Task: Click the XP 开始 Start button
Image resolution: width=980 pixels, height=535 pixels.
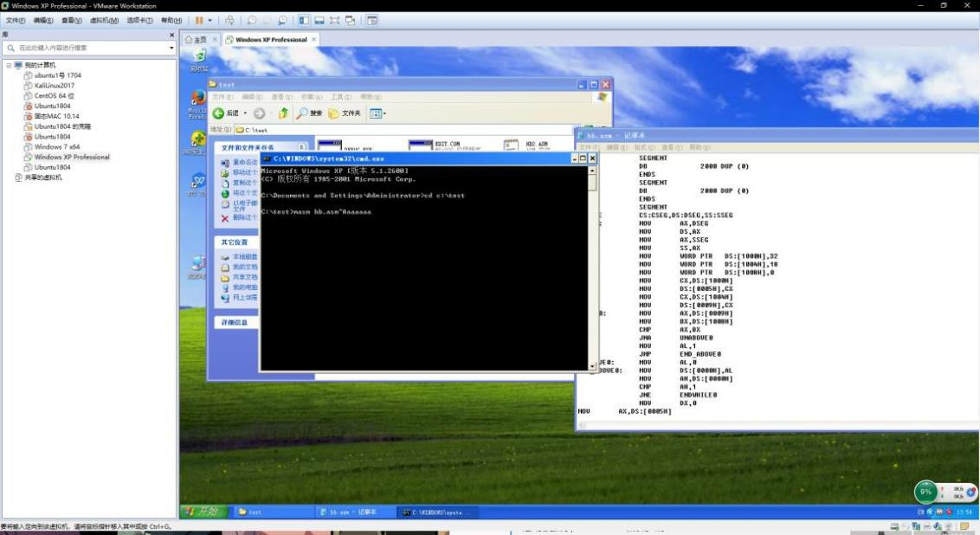Action: pyautogui.click(x=203, y=512)
